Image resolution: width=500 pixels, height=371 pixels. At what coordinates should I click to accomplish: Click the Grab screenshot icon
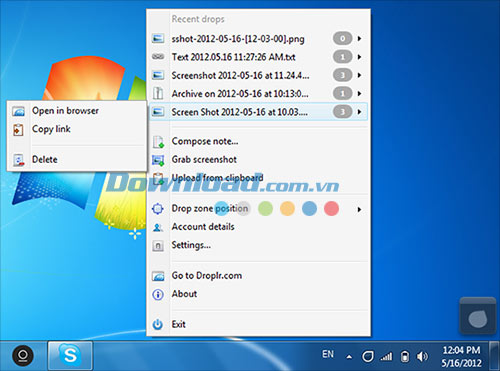[158, 160]
